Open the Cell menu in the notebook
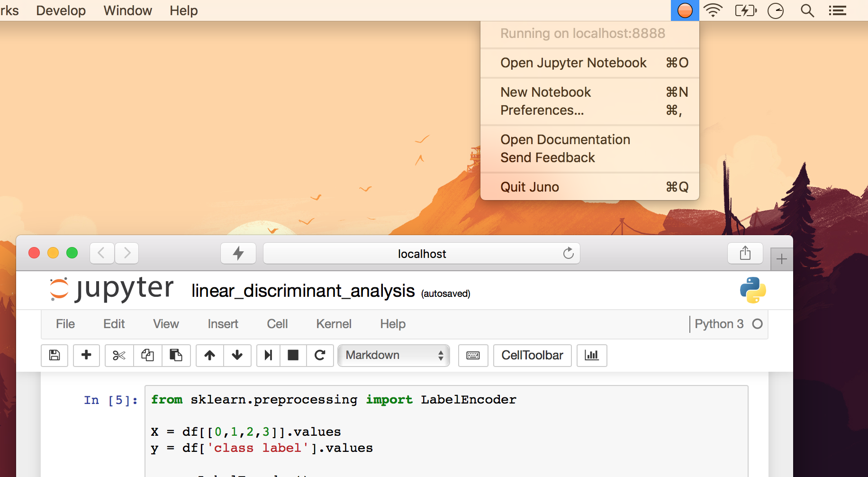This screenshot has width=868, height=477. (x=277, y=324)
